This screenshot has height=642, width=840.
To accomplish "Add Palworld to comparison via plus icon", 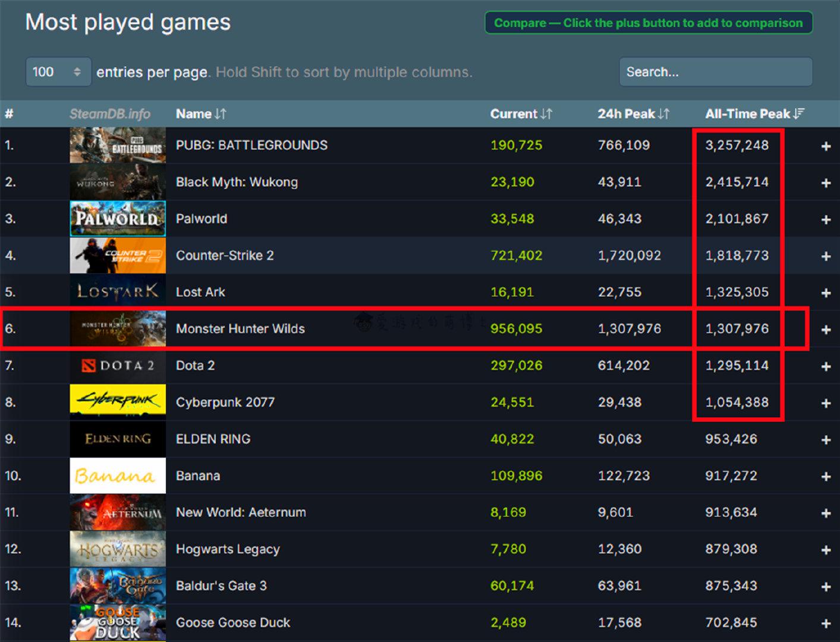I will click(x=826, y=220).
